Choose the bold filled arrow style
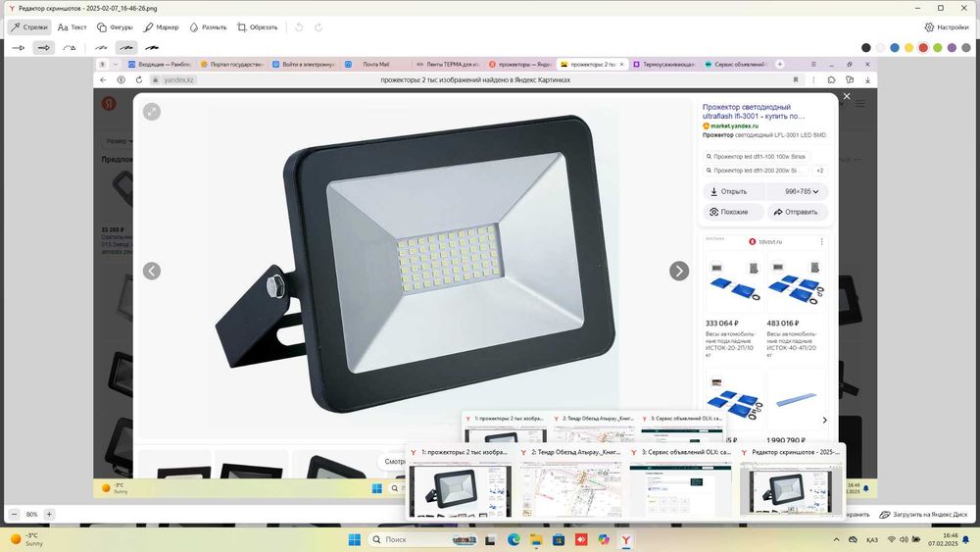The image size is (980, 552). click(44, 47)
